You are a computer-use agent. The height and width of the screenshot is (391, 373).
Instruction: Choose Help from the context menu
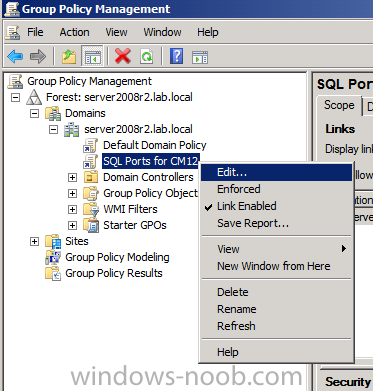(276, 352)
